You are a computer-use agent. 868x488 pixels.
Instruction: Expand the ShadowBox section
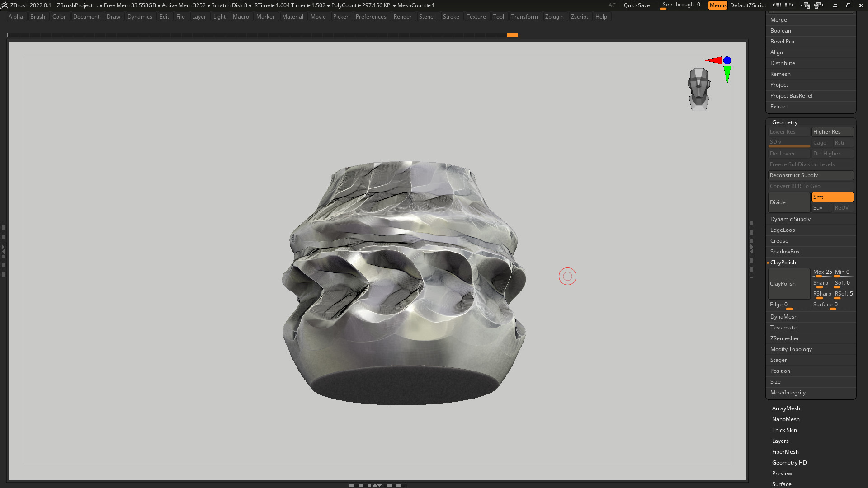click(785, 252)
